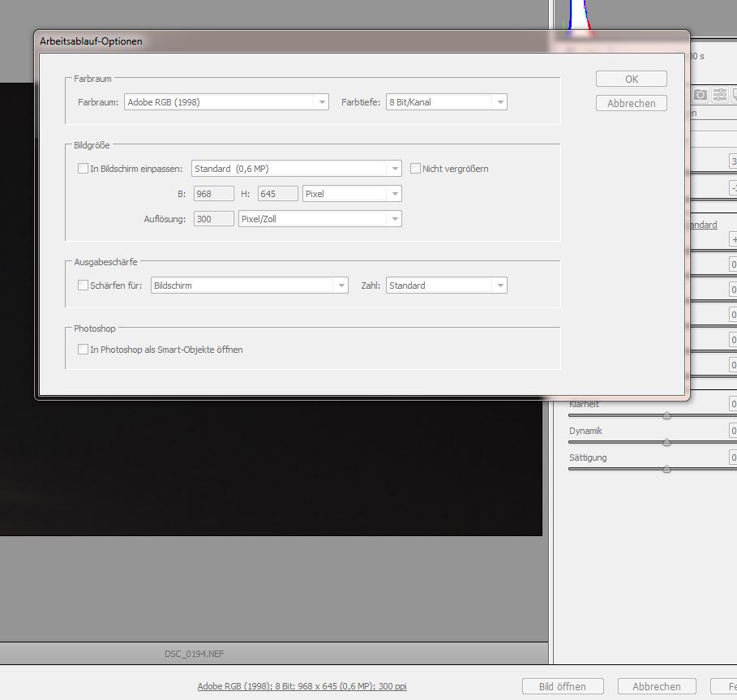Screen dimensions: 737x700
Task: Open the Presets sliders panel icon
Action: [x=720, y=95]
